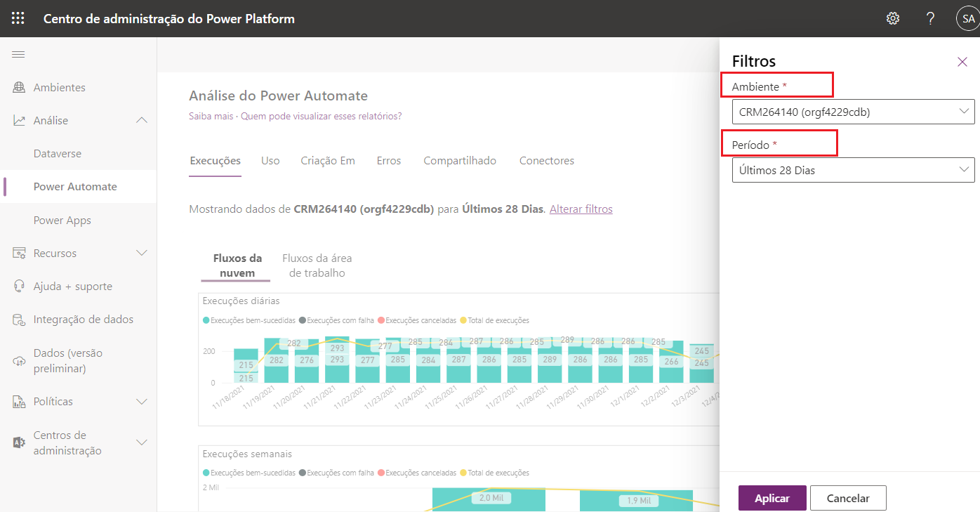
Task: Click Total de execuções legend in daily chart
Action: pyautogui.click(x=494, y=320)
